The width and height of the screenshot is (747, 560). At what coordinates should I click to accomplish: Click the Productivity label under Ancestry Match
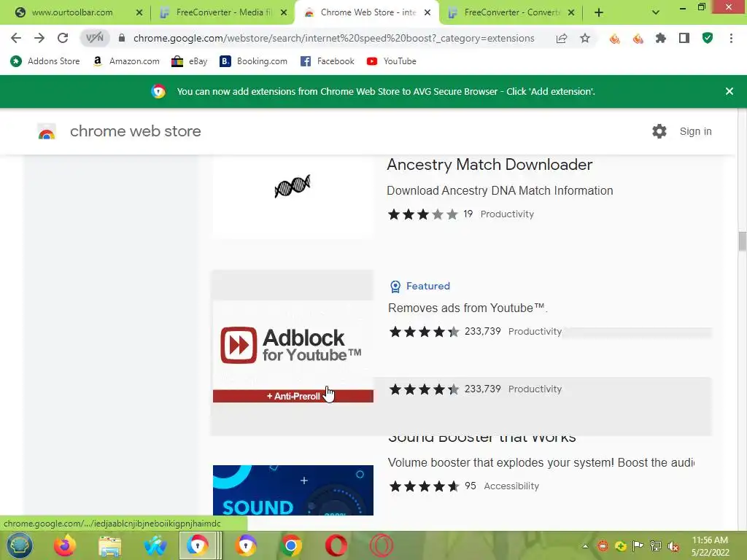click(507, 214)
